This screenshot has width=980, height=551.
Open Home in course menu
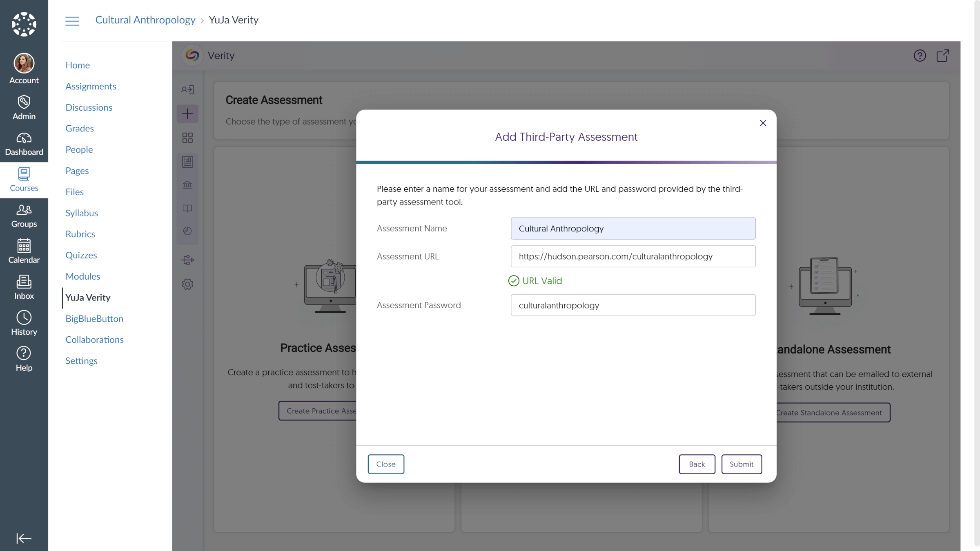coord(78,65)
